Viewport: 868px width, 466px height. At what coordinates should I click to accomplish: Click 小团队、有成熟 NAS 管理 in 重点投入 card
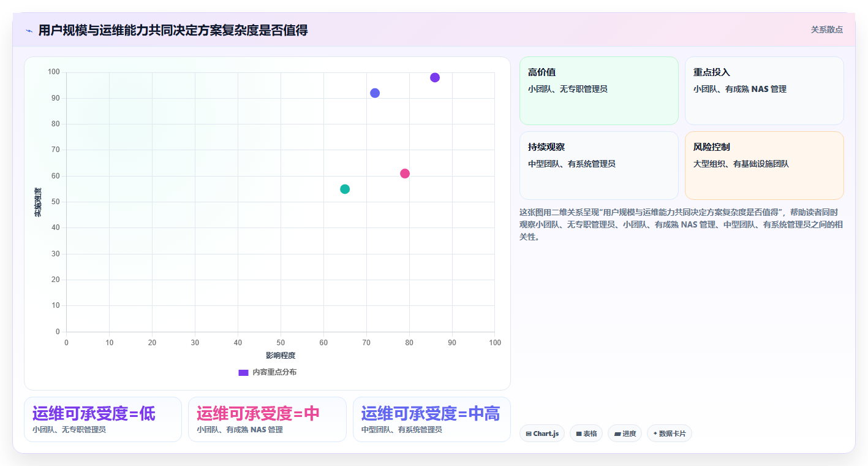(740, 89)
